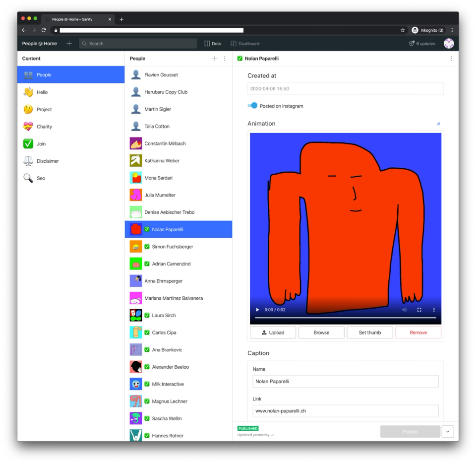
Task: Select Julia Mumelter in the list
Action: point(178,195)
